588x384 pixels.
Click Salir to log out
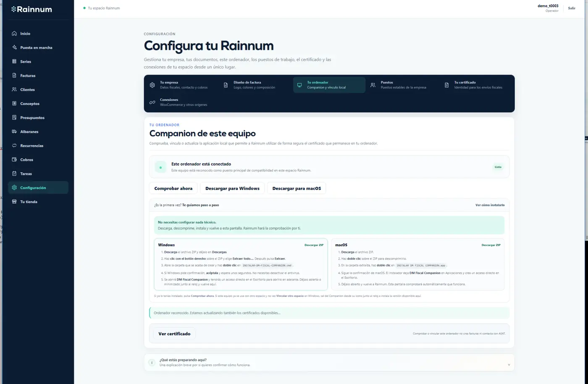[x=572, y=8]
